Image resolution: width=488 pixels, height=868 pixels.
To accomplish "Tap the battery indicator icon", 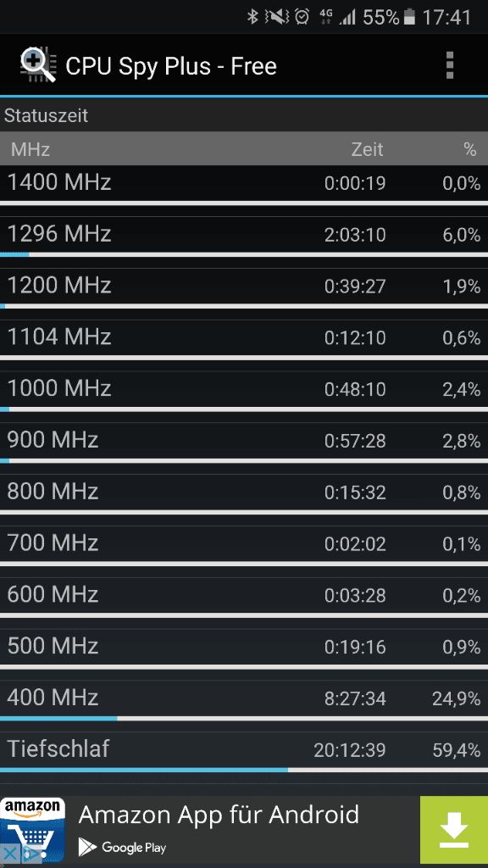I will (409, 17).
